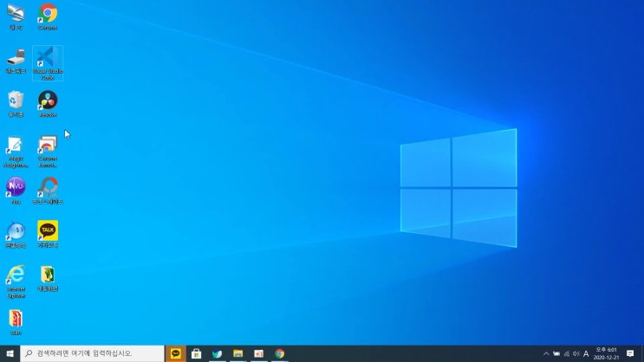Open the Windows Start menu
Screen dimensions: 644x362
[10, 353]
